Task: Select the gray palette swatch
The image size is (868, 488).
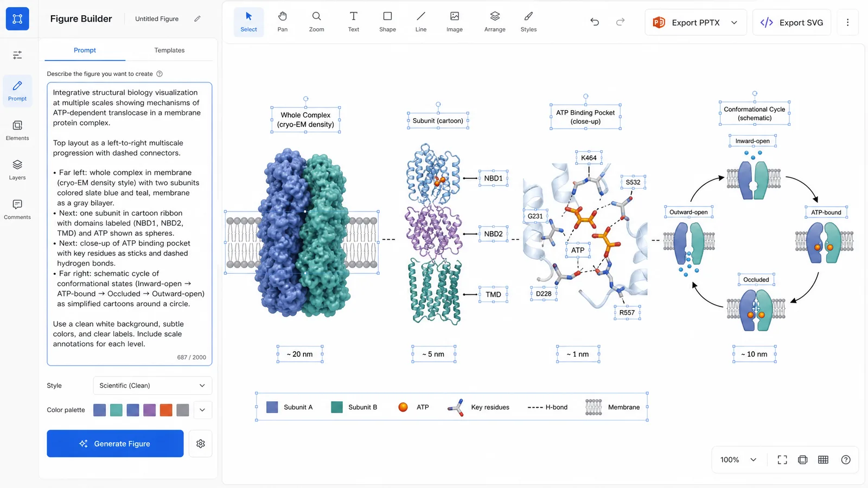Action: tap(183, 410)
